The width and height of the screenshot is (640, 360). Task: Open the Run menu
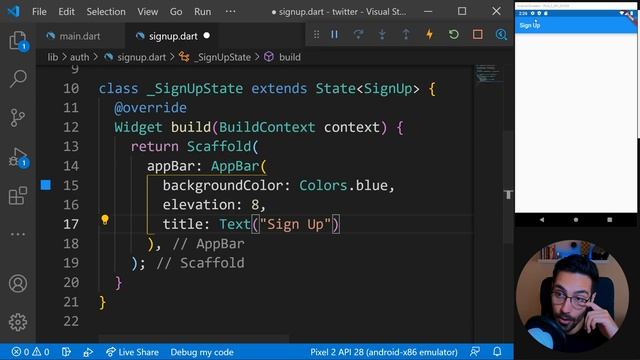pos(202,12)
